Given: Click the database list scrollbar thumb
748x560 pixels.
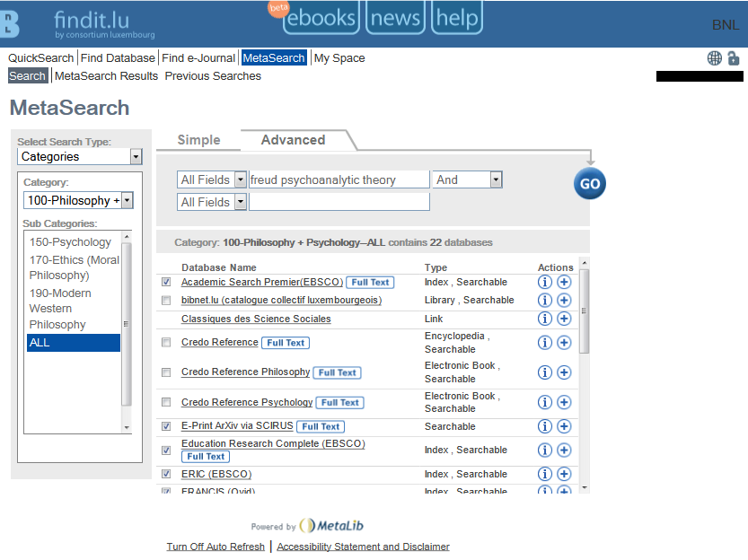Looking at the screenshot, I should (x=585, y=311).
